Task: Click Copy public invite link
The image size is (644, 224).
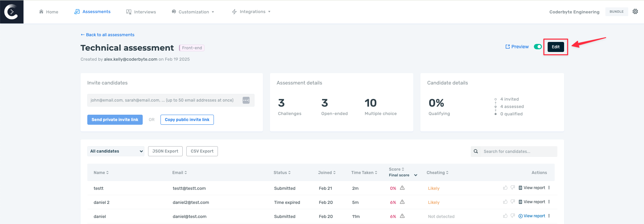Action: 187,120
